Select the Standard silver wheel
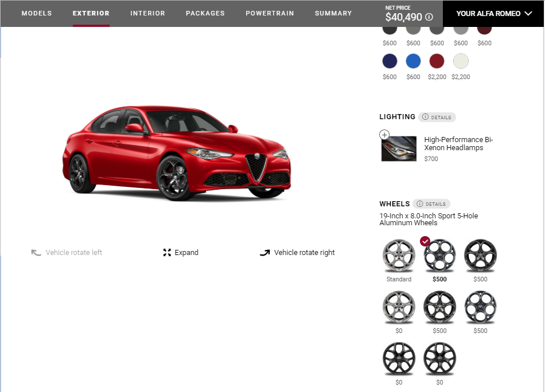Viewport: 545px width, 392px height. pos(399,256)
